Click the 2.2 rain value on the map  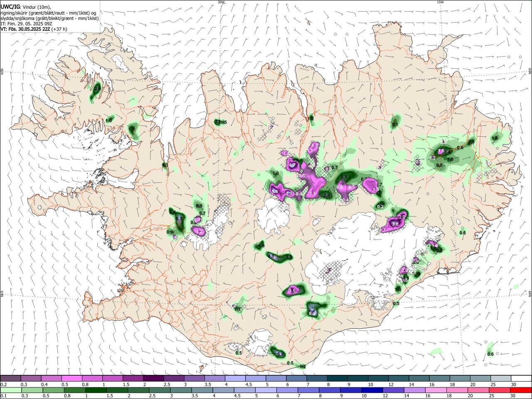[x=439, y=250]
